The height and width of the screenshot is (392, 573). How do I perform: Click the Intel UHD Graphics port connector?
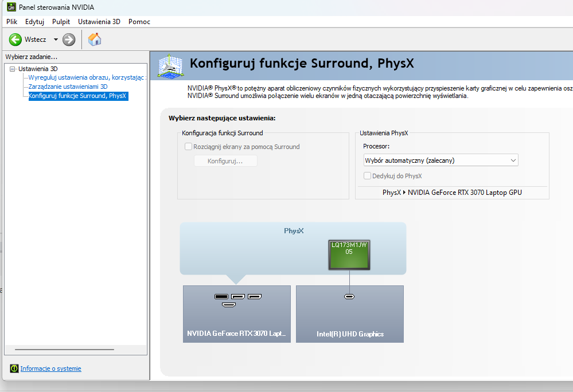(x=349, y=297)
